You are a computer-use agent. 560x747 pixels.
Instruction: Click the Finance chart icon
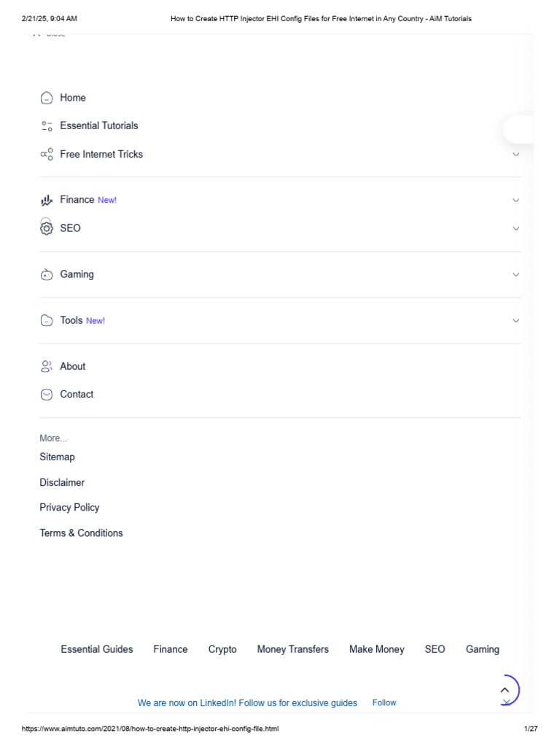[x=47, y=200]
